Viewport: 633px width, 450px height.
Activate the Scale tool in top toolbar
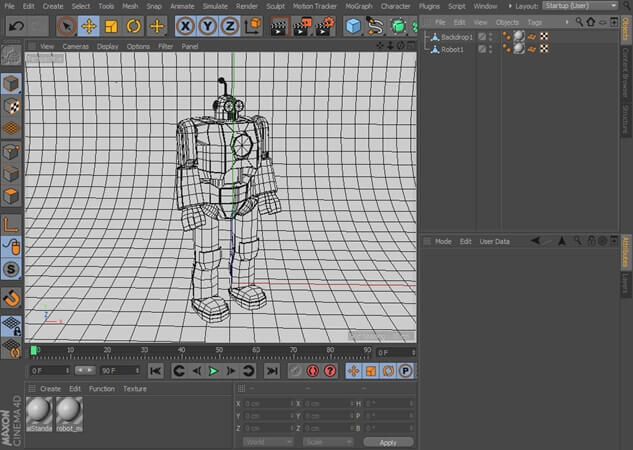point(111,26)
